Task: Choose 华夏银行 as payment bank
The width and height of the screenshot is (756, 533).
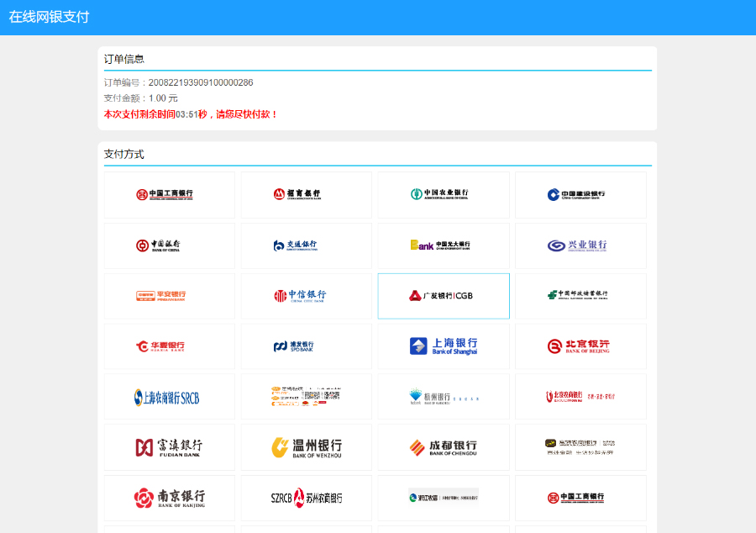Action: click(x=169, y=346)
